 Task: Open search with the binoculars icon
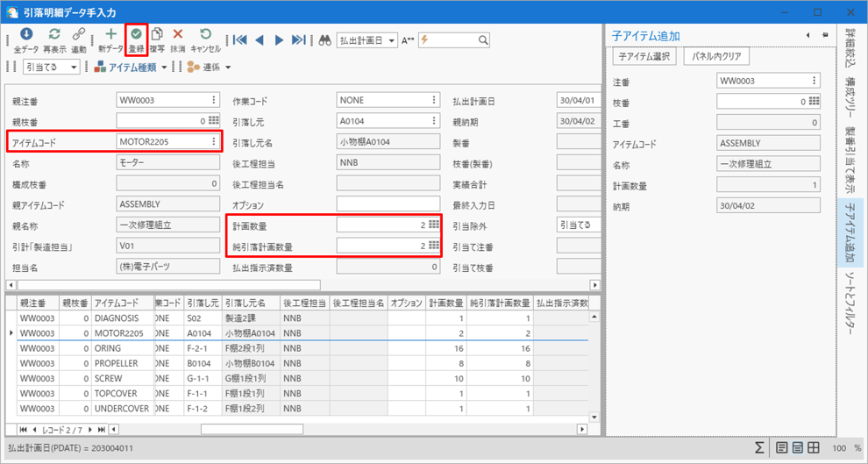point(324,40)
